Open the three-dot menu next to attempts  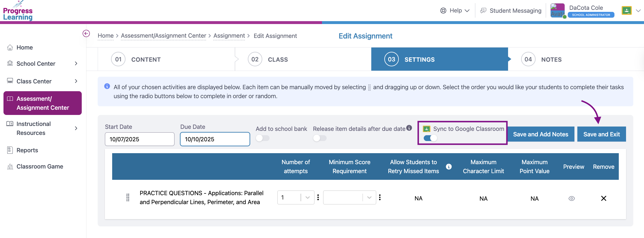(x=318, y=197)
